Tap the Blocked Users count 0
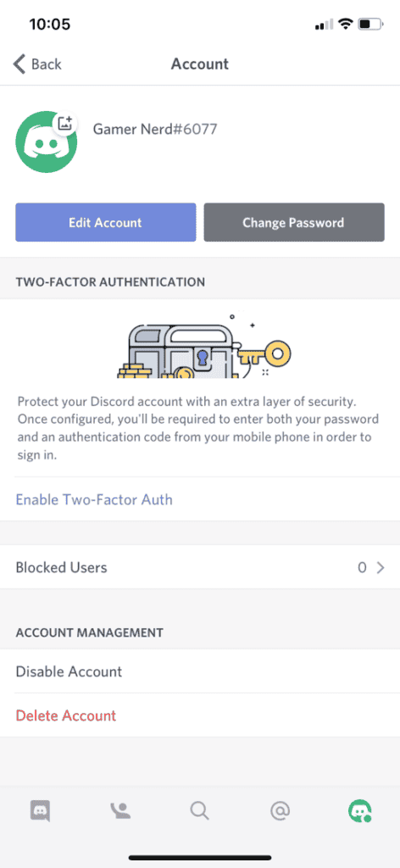 [x=363, y=567]
